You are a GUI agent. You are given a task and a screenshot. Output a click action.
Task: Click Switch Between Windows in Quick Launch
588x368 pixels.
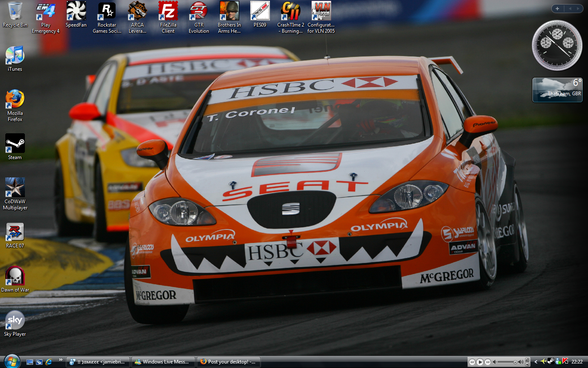coord(39,362)
